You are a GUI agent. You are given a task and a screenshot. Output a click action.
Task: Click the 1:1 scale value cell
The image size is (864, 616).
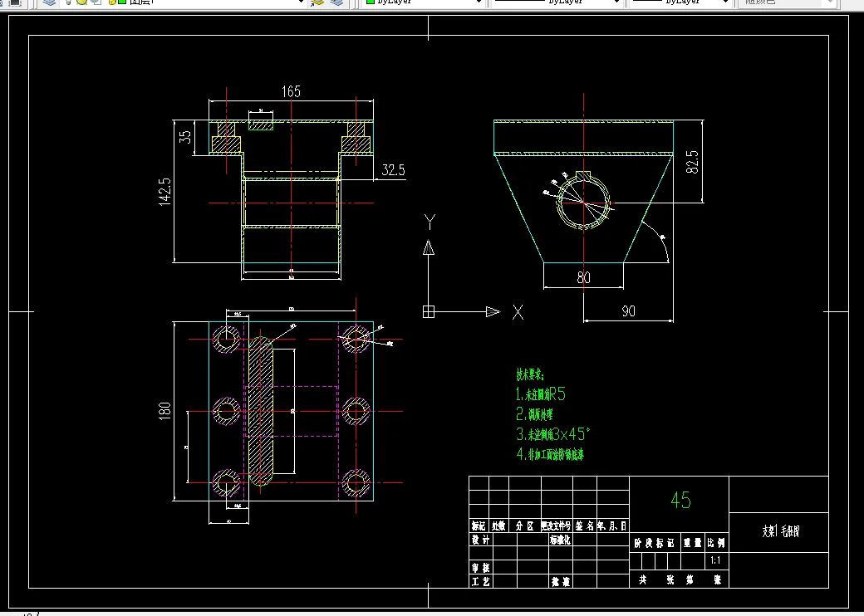pyautogui.click(x=715, y=561)
